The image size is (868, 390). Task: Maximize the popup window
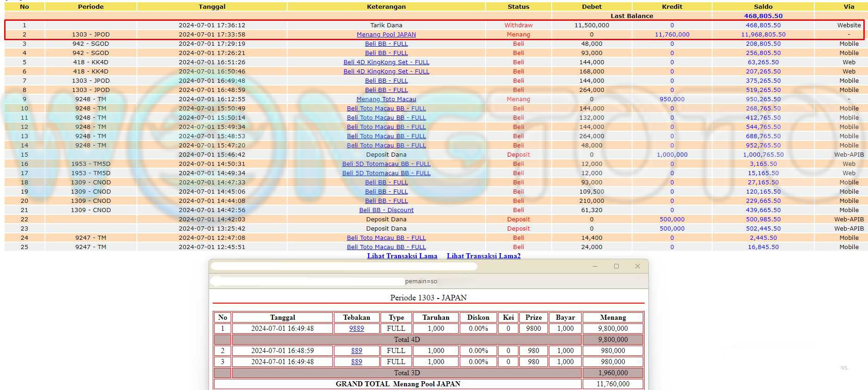click(x=616, y=266)
